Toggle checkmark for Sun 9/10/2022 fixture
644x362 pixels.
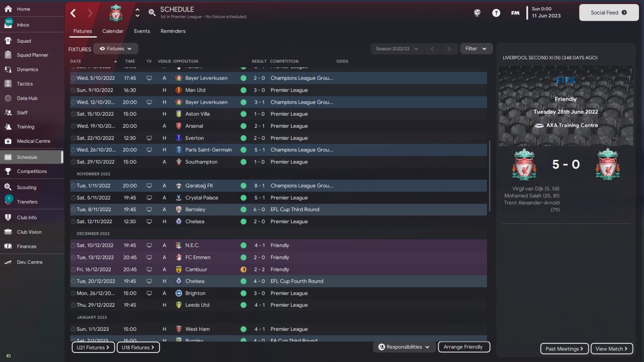(x=73, y=90)
